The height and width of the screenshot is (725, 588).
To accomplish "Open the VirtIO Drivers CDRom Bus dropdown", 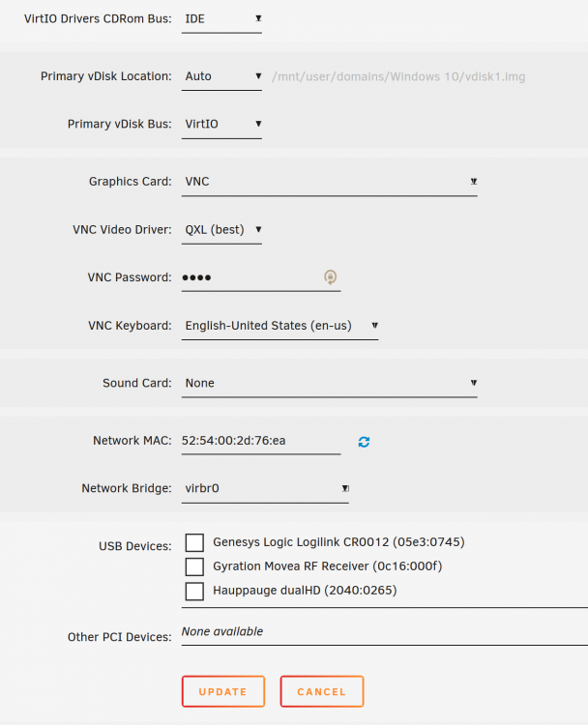I will tap(221, 19).
